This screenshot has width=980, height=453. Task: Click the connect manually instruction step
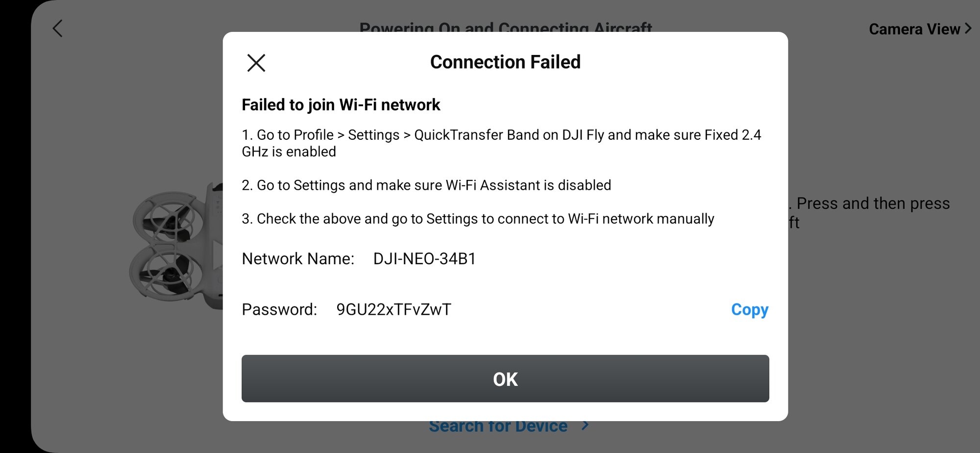click(x=478, y=219)
